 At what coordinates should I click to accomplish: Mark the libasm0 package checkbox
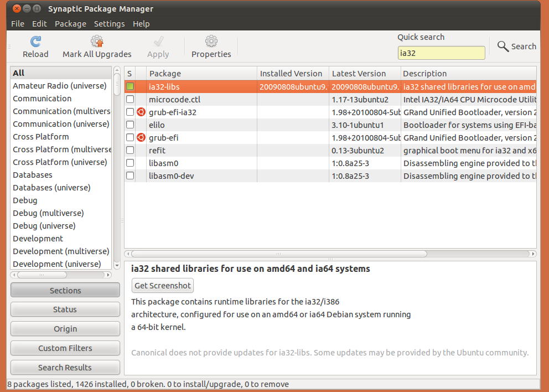click(130, 163)
